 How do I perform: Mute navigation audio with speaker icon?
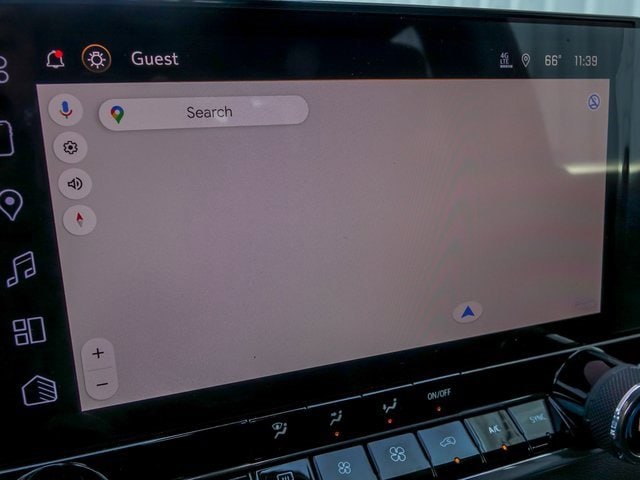pyautogui.click(x=74, y=183)
